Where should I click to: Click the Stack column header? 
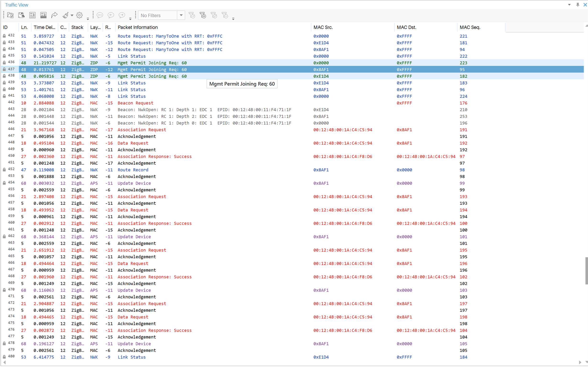click(x=78, y=27)
